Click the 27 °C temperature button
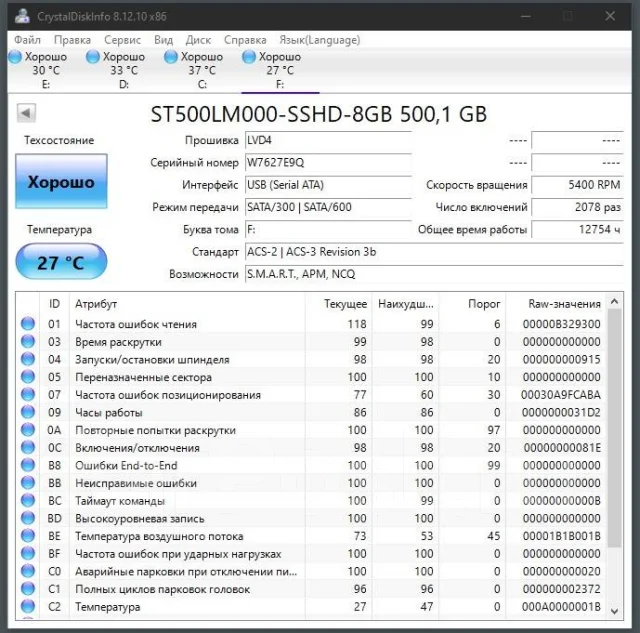The height and width of the screenshot is (633, 640). (61, 262)
